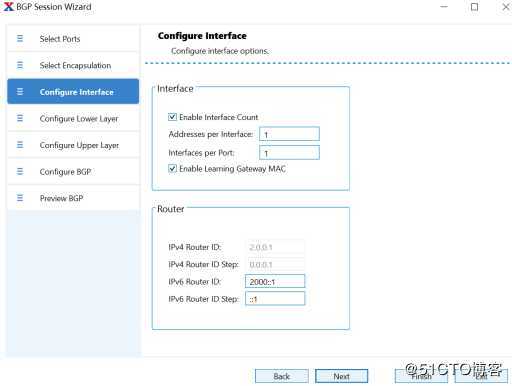
Task: Click the "IPv4 Router ID Step:" label
Action: point(203,264)
